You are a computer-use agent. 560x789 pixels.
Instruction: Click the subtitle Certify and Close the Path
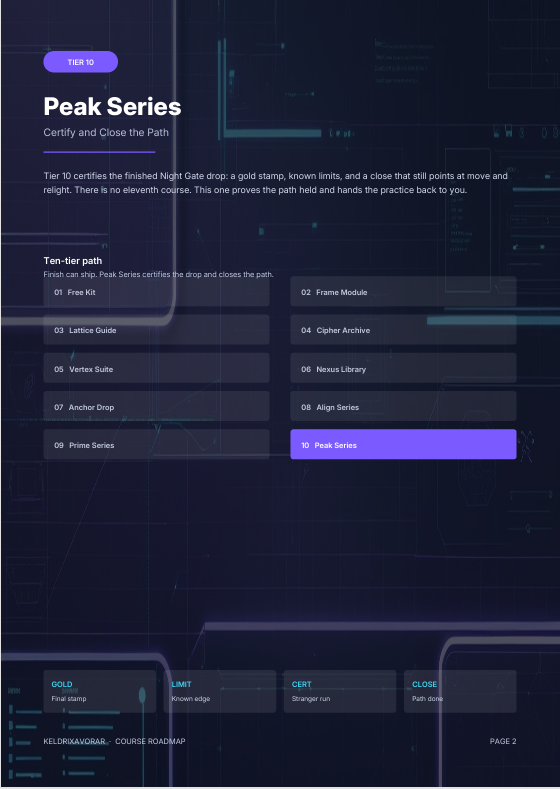point(106,132)
